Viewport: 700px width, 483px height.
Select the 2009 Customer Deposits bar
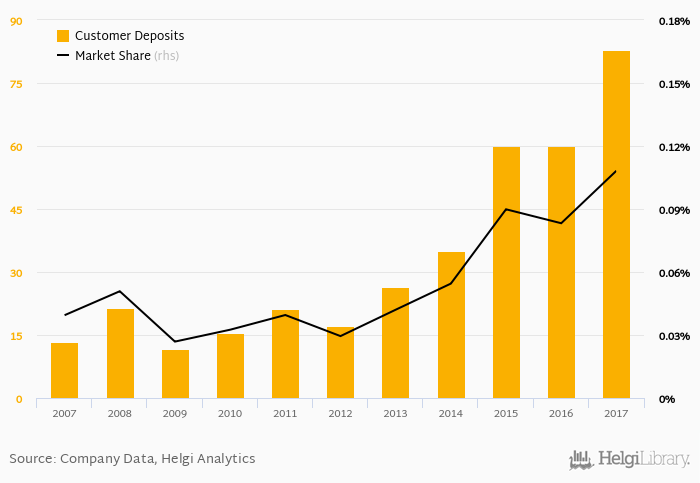[x=175, y=374]
